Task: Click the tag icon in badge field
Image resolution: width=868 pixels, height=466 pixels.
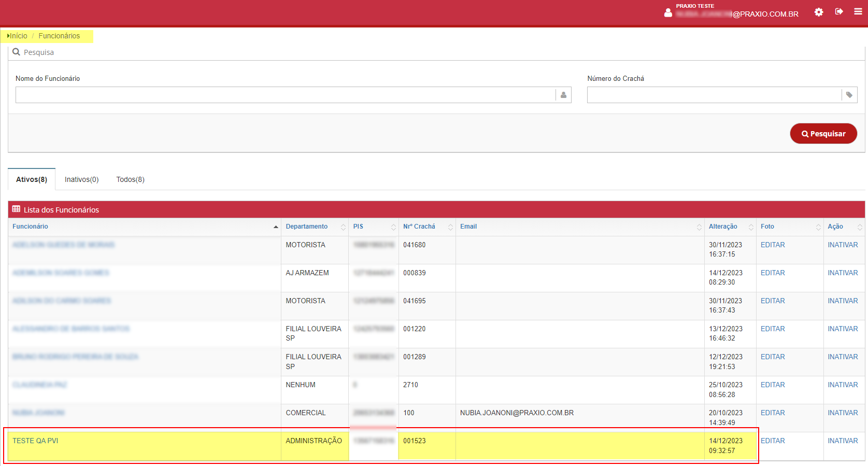Action: [849, 95]
